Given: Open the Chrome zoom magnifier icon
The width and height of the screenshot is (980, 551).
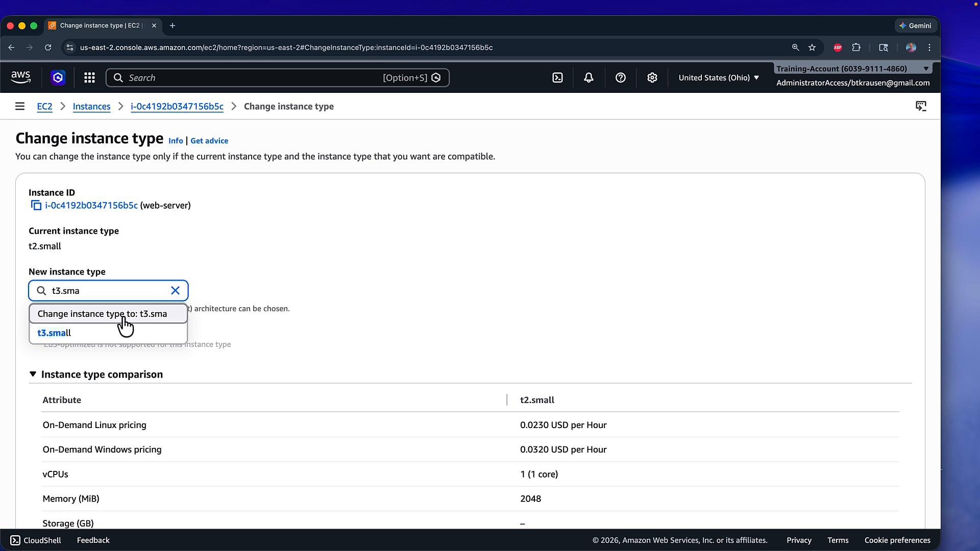Looking at the screenshot, I should click(795, 47).
